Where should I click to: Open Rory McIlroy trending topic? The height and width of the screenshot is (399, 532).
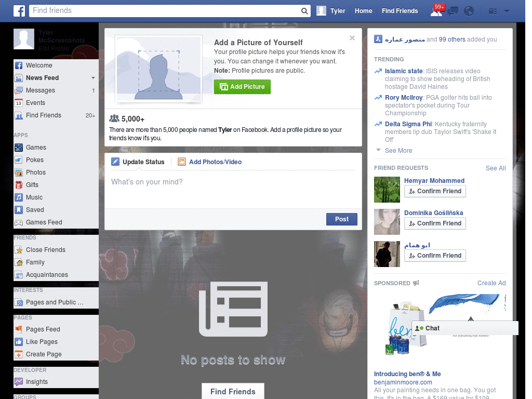(404, 97)
